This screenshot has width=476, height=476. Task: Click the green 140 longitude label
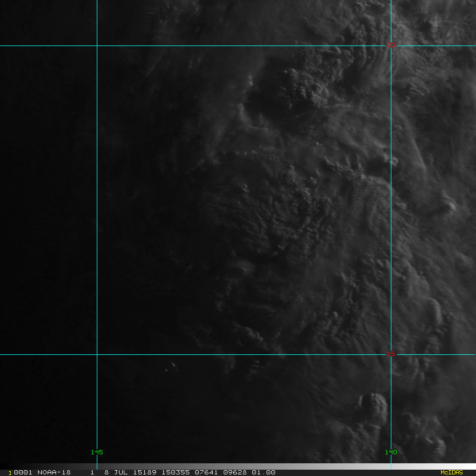(391, 452)
